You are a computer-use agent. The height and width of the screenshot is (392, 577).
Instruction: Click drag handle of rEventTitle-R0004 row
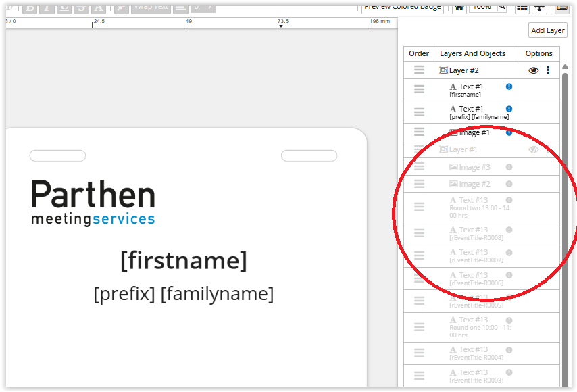click(419, 353)
